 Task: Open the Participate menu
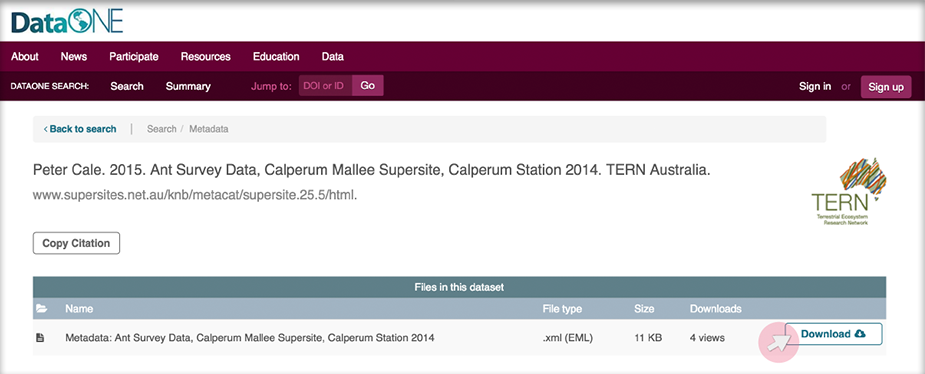(x=134, y=57)
